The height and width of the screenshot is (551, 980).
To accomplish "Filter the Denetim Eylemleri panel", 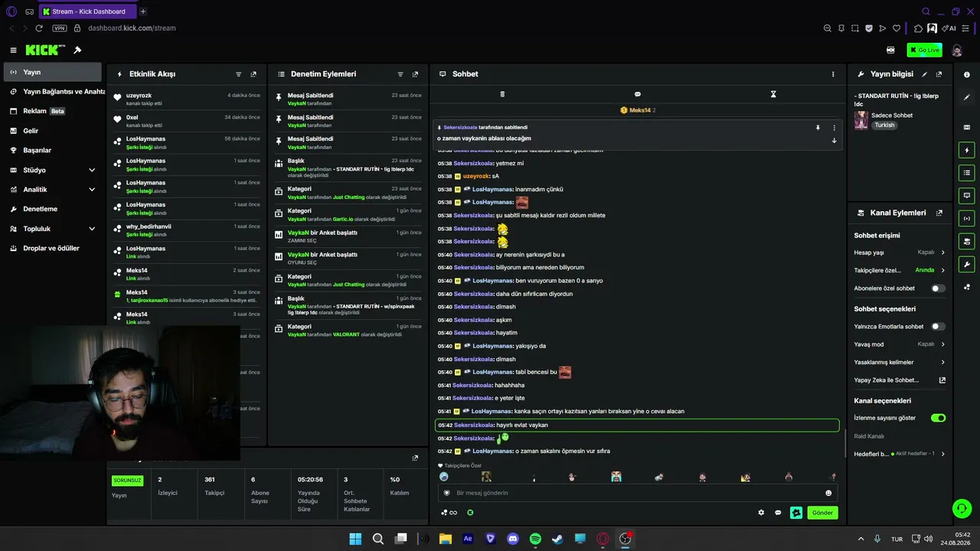I will [400, 74].
